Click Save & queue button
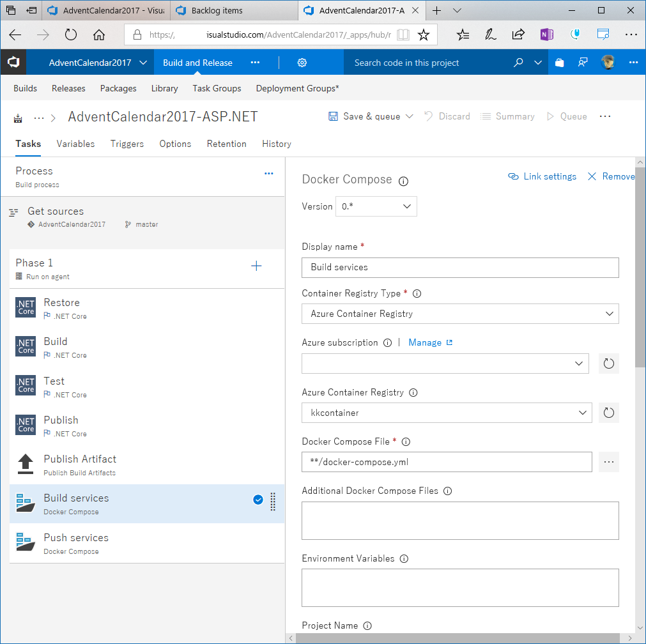646x644 pixels. 364,116
